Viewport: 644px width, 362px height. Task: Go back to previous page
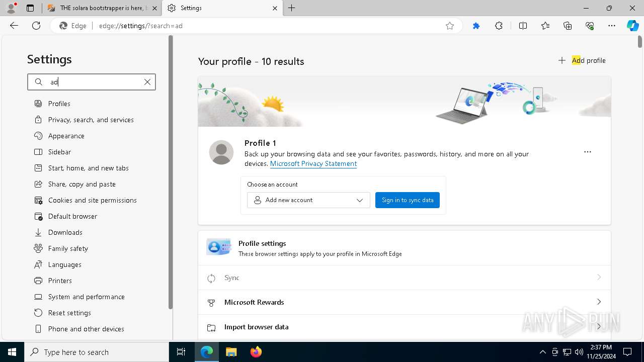point(14,26)
